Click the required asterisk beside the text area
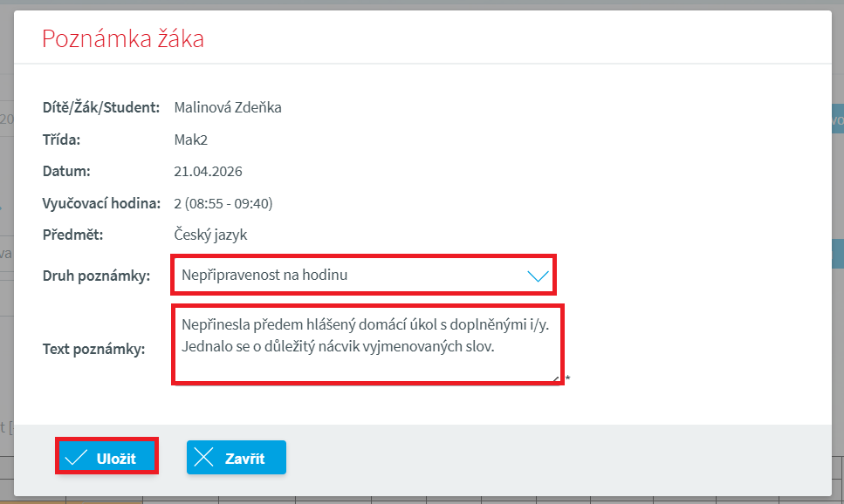The height and width of the screenshot is (504, 844). pyautogui.click(x=568, y=379)
